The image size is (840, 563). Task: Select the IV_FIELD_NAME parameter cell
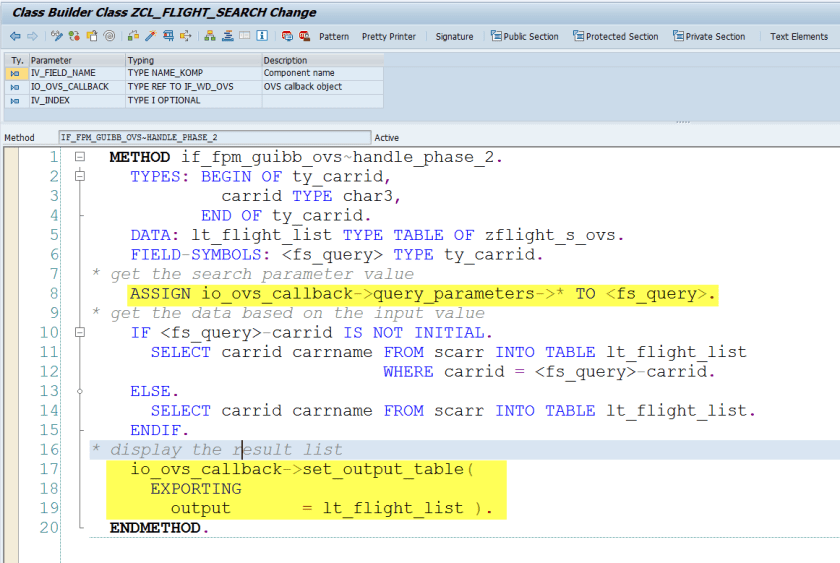pyautogui.click(x=77, y=73)
